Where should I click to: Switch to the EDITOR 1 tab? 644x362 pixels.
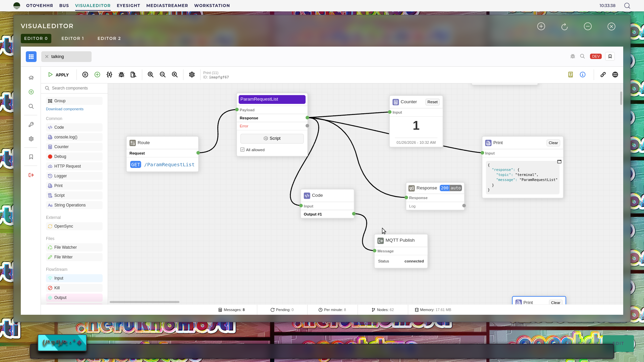point(72,39)
